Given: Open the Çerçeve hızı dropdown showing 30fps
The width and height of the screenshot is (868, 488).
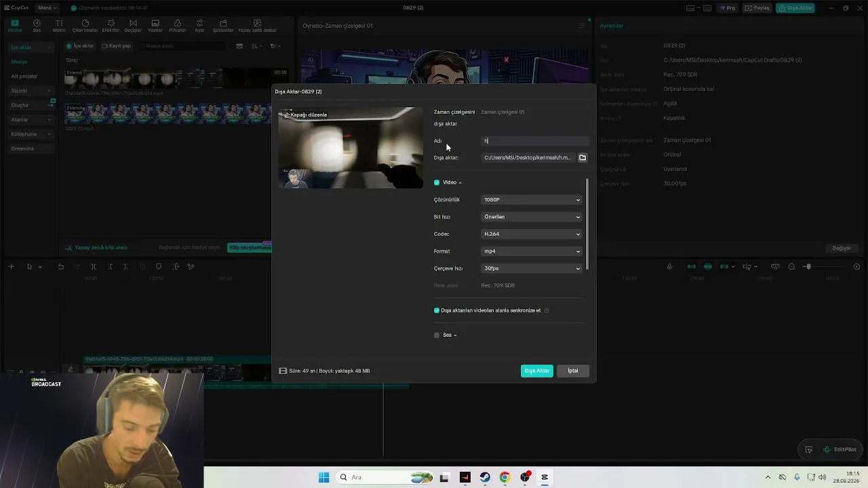Looking at the screenshot, I should point(532,268).
